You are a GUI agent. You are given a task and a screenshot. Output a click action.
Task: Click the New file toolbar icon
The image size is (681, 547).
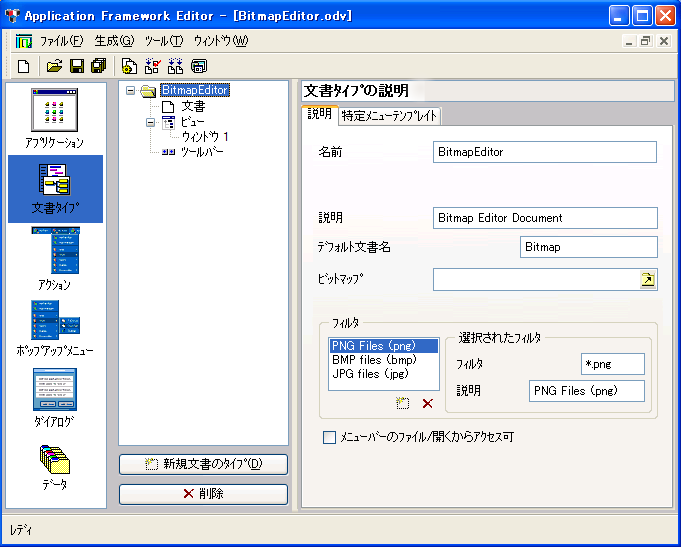click(x=23, y=67)
